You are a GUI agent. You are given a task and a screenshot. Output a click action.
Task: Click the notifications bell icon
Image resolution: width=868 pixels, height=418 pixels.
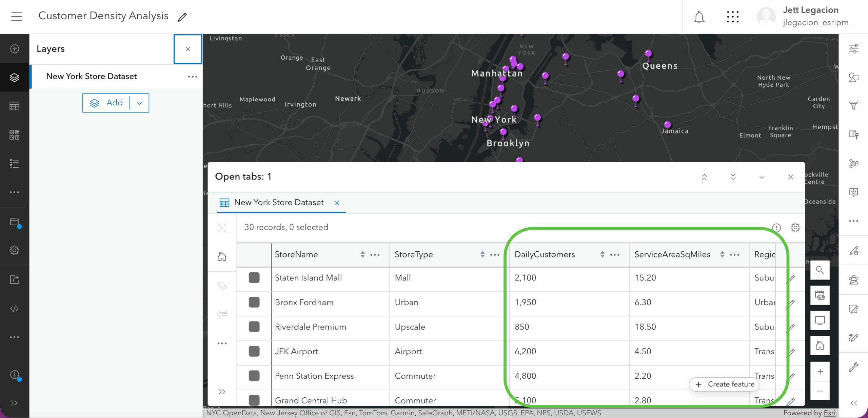(x=699, y=17)
